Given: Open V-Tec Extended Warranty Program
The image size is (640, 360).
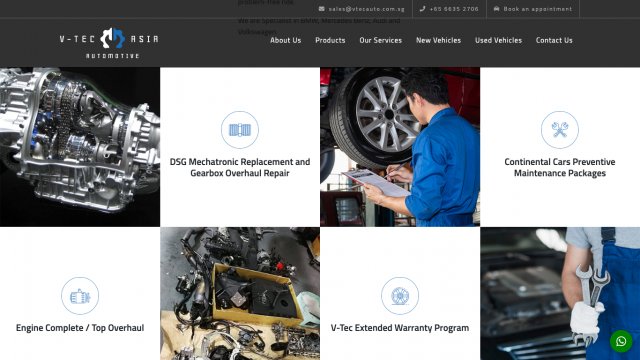Looking at the screenshot, I should (x=400, y=328).
